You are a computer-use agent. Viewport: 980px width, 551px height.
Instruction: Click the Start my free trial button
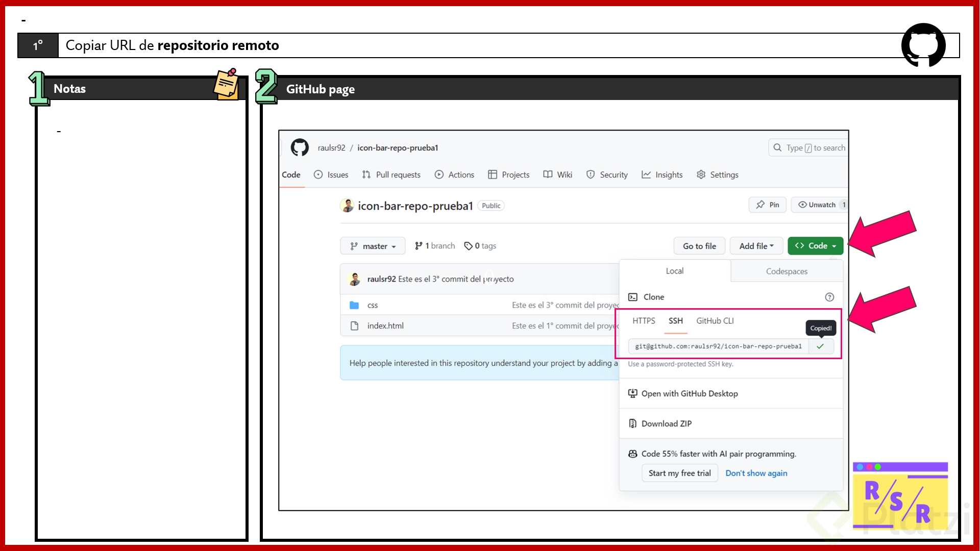pyautogui.click(x=680, y=473)
